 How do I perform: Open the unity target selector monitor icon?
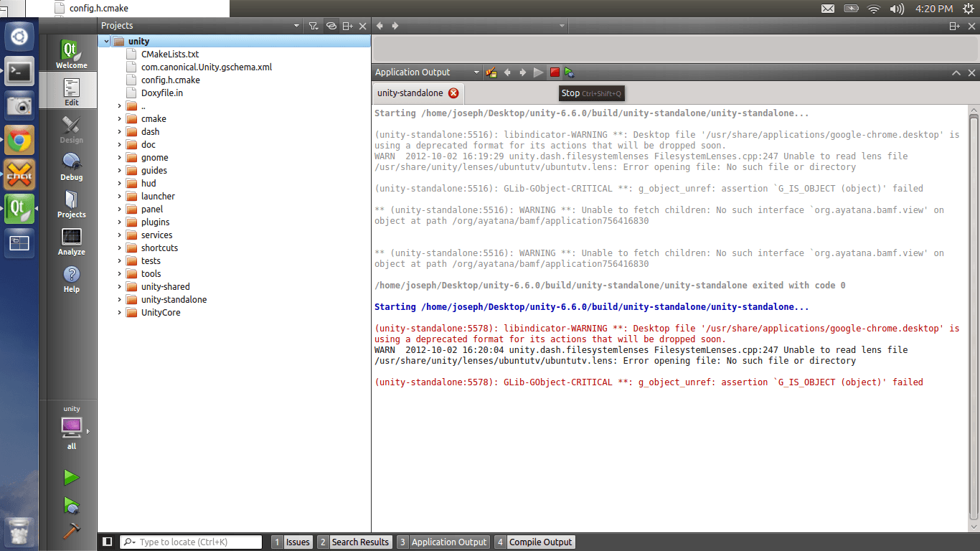(x=72, y=428)
